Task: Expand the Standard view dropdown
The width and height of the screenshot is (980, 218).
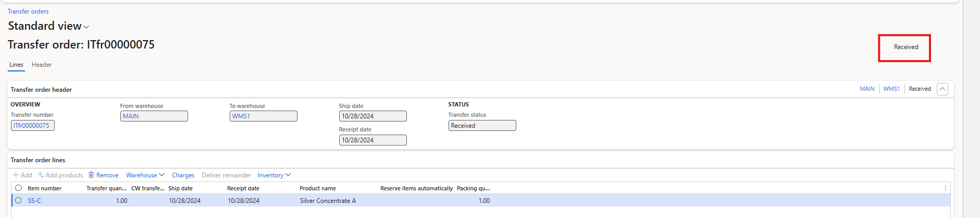Action: click(x=86, y=27)
